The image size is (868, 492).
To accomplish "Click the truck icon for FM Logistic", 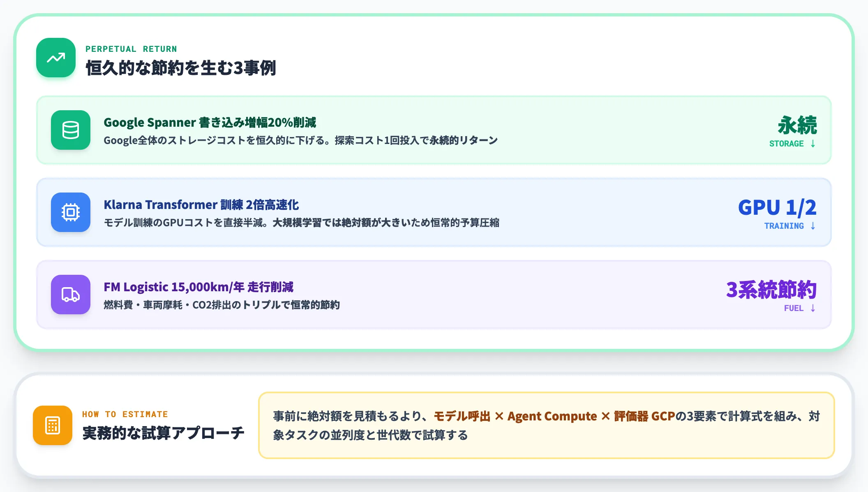I will (71, 295).
